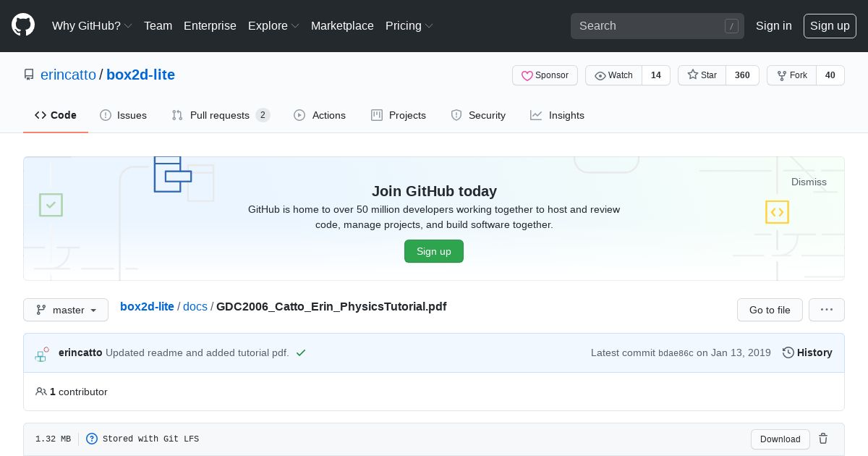868x456 pixels.
Task: View file History
Action: point(807,352)
